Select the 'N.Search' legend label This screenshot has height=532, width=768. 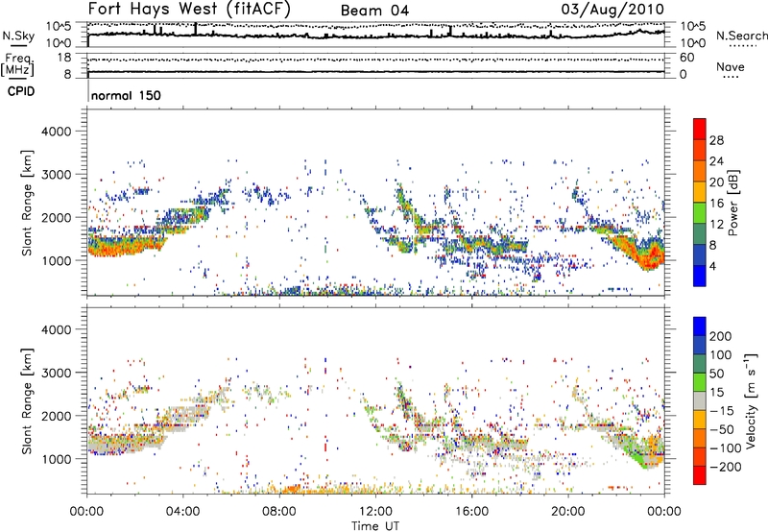click(x=741, y=36)
